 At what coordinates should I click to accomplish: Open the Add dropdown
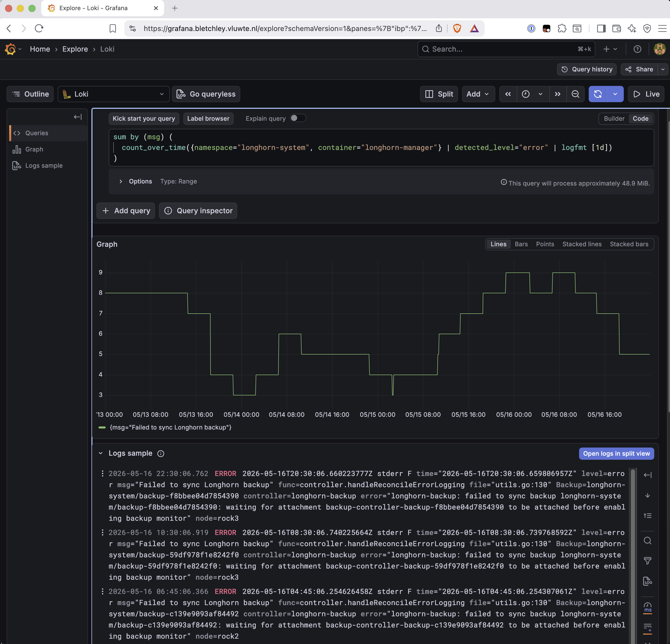(478, 94)
